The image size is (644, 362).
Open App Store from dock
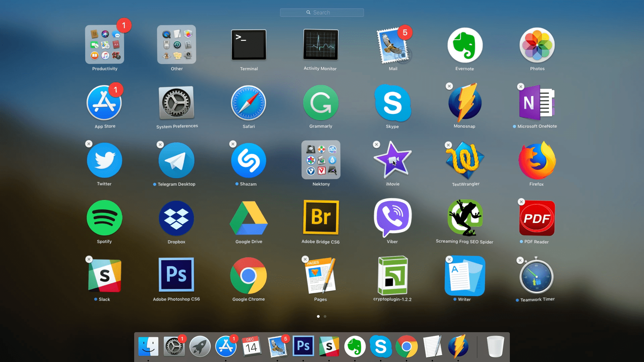pyautogui.click(x=226, y=347)
